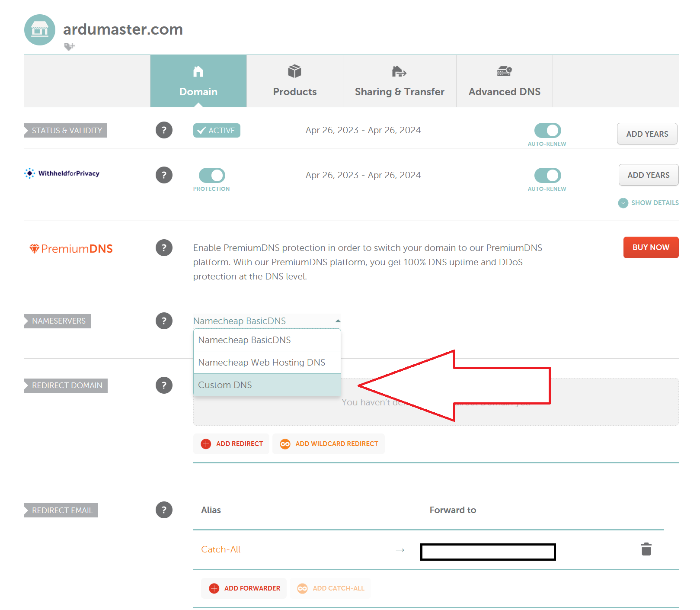Viewport: 700px width, 610px height.
Task: Click the Active status badge
Action: [x=217, y=130]
